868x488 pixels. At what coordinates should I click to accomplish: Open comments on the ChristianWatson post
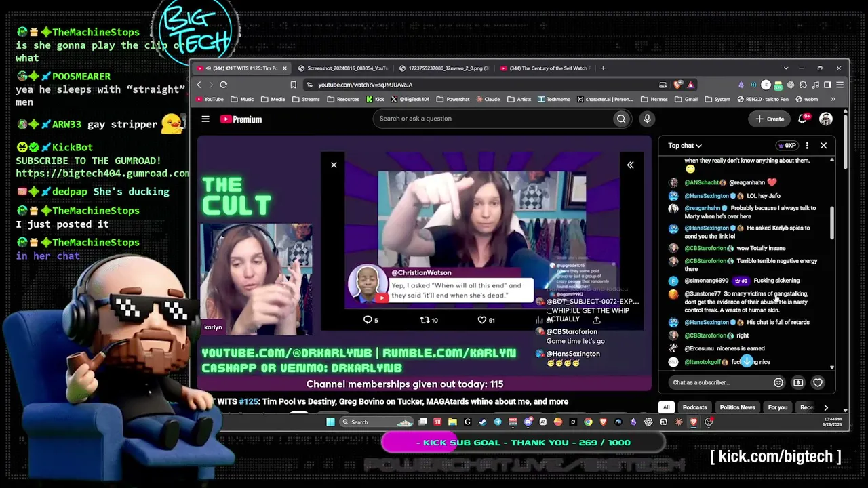click(x=370, y=320)
